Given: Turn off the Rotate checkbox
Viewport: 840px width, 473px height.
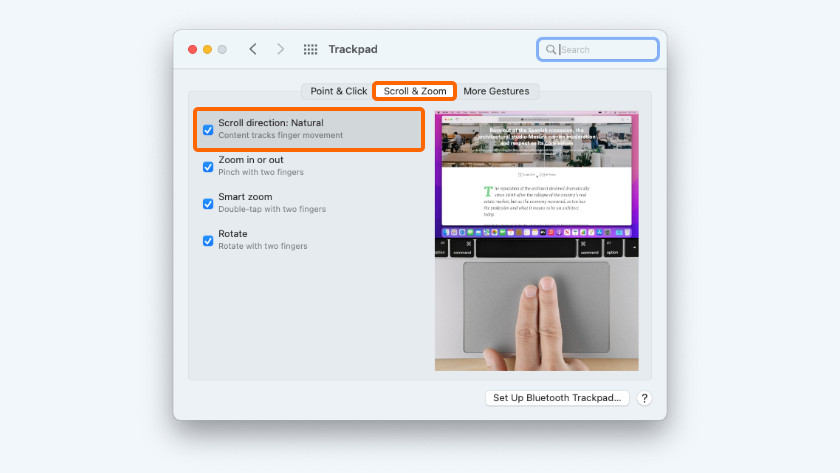Looking at the screenshot, I should tap(208, 240).
